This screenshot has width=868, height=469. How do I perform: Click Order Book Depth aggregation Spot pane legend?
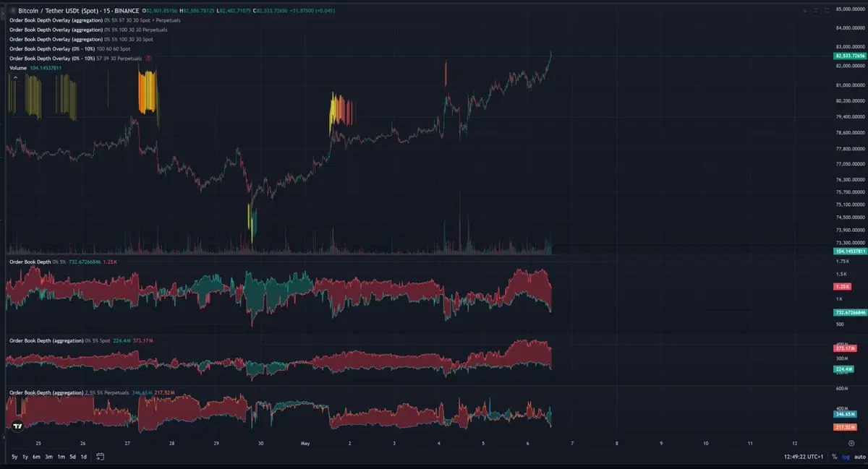click(80, 340)
